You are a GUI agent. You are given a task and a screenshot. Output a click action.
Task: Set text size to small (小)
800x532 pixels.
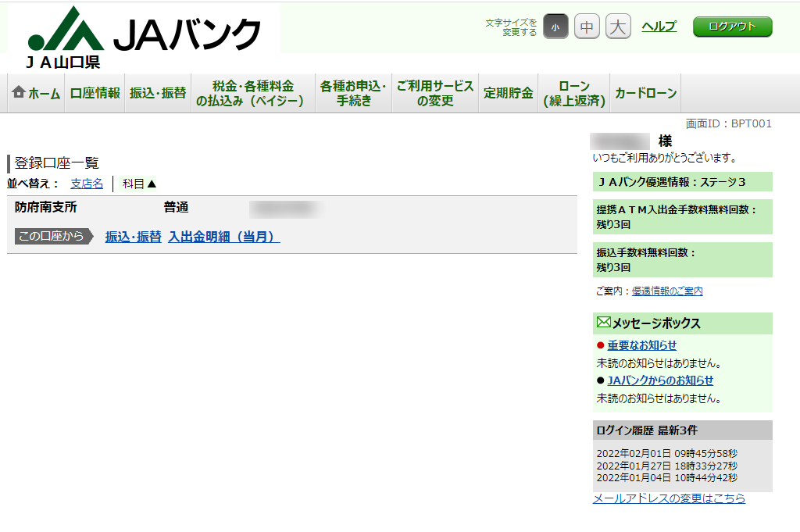[x=555, y=27]
